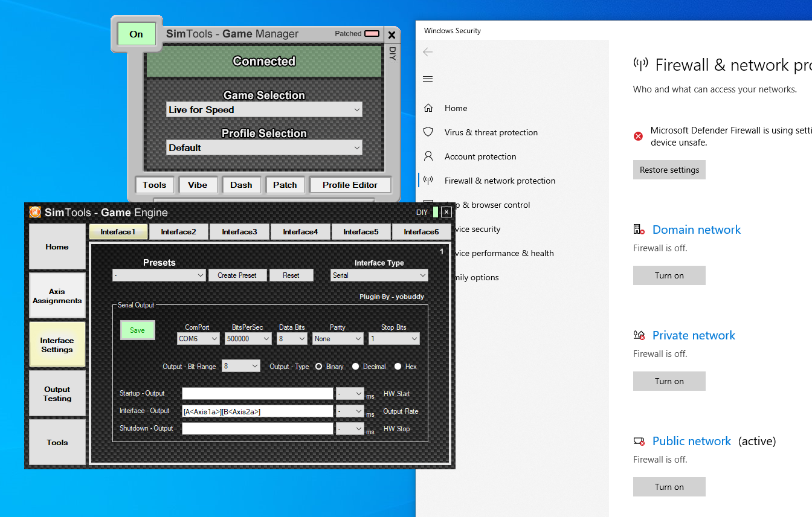Click the Startup - Output text field
The height and width of the screenshot is (517, 812).
tap(257, 394)
